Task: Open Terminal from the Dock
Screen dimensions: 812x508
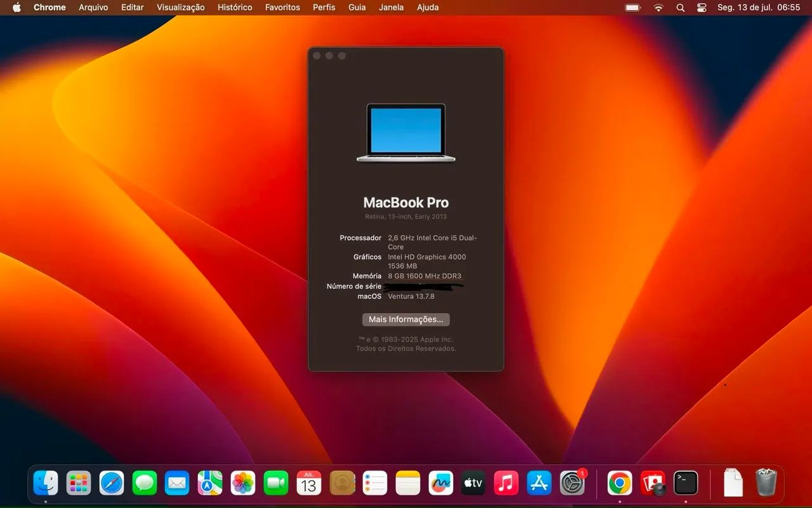Action: click(686, 483)
